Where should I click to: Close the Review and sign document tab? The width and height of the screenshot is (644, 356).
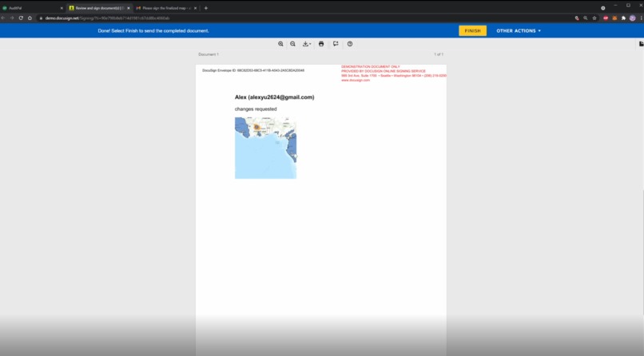coord(129,8)
